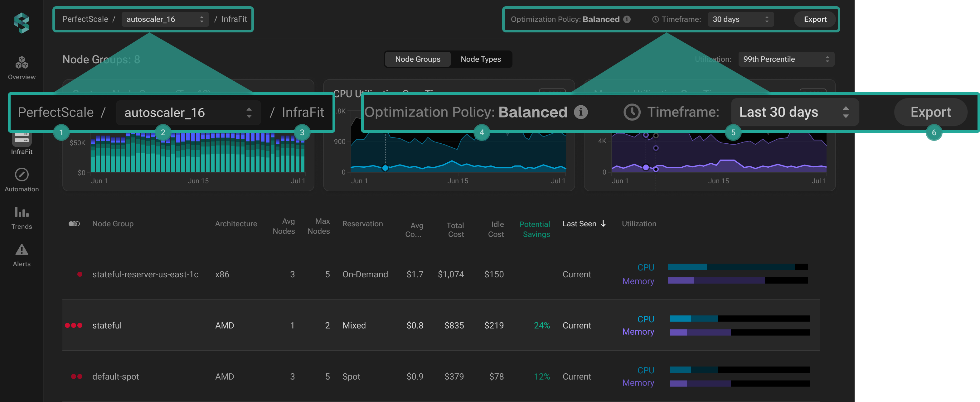Click the $1.7 average cost value
980x402 pixels.
[x=415, y=274]
